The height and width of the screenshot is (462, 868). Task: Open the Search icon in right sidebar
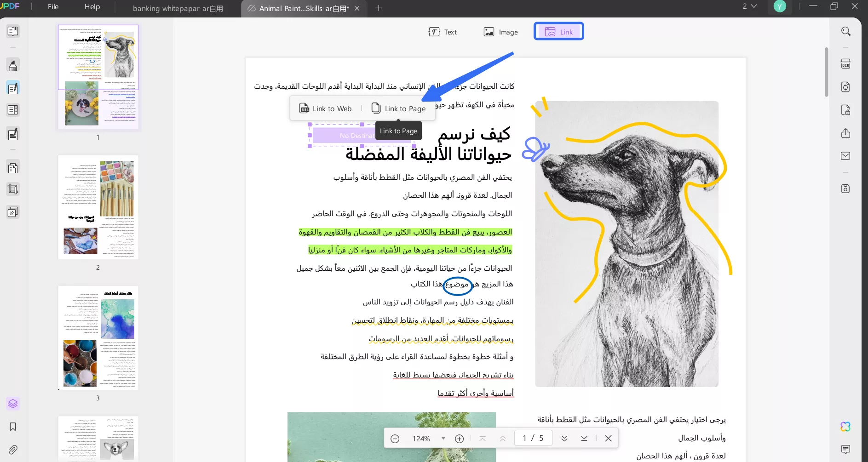tap(846, 31)
